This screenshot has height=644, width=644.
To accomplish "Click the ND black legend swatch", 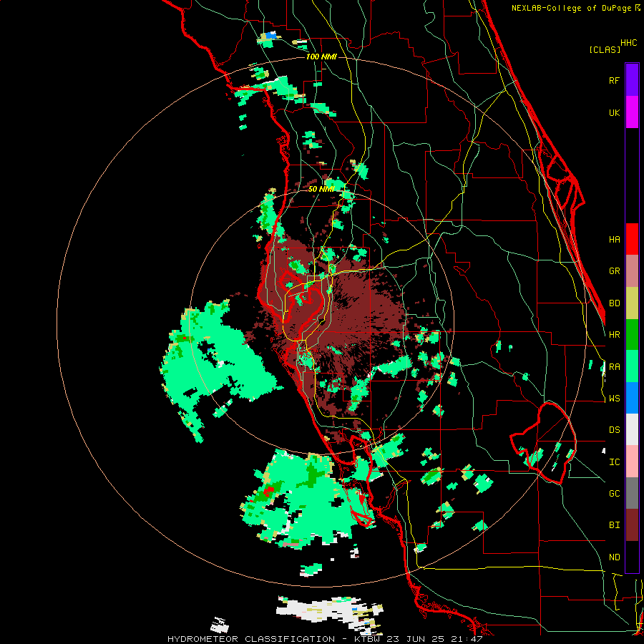I will [x=632, y=557].
